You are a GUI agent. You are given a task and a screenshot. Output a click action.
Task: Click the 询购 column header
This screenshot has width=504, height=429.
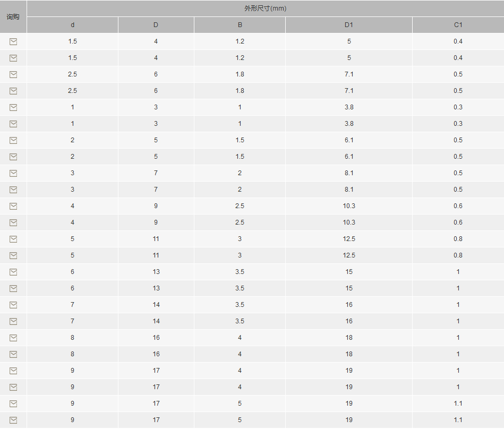(x=13, y=16)
